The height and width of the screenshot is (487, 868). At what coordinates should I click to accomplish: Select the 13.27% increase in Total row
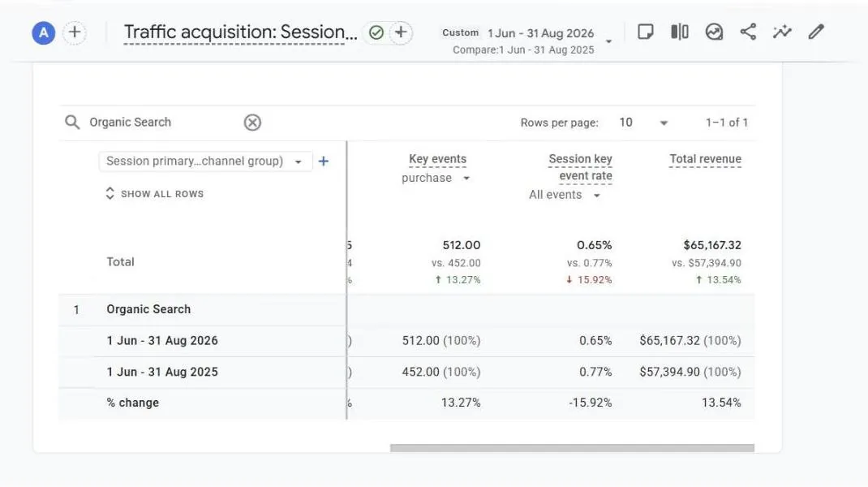[x=458, y=280]
